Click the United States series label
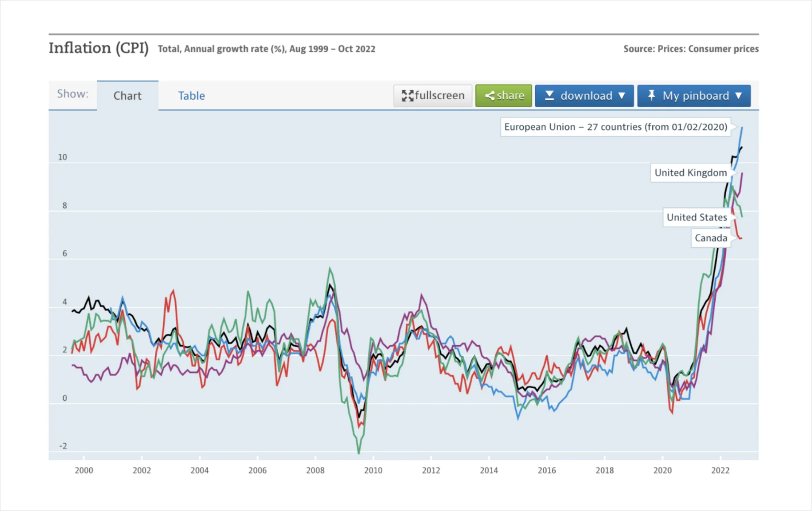This screenshot has height=511, width=812. pos(697,217)
